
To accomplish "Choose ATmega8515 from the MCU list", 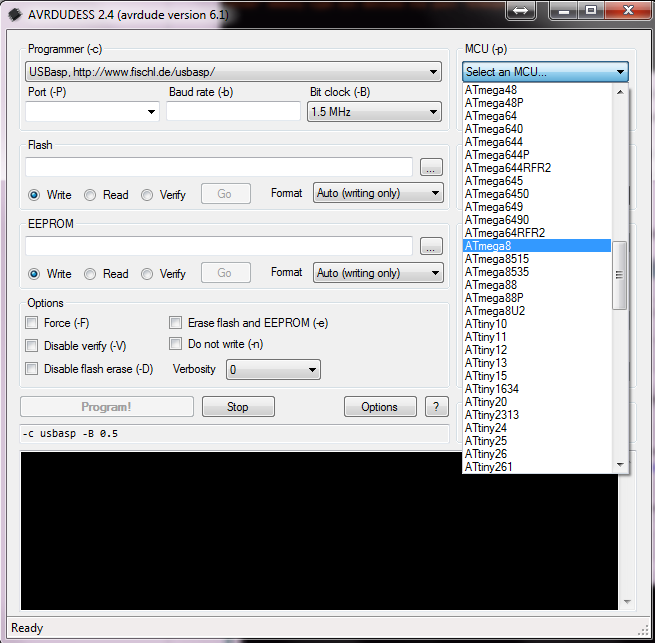I will [x=537, y=259].
